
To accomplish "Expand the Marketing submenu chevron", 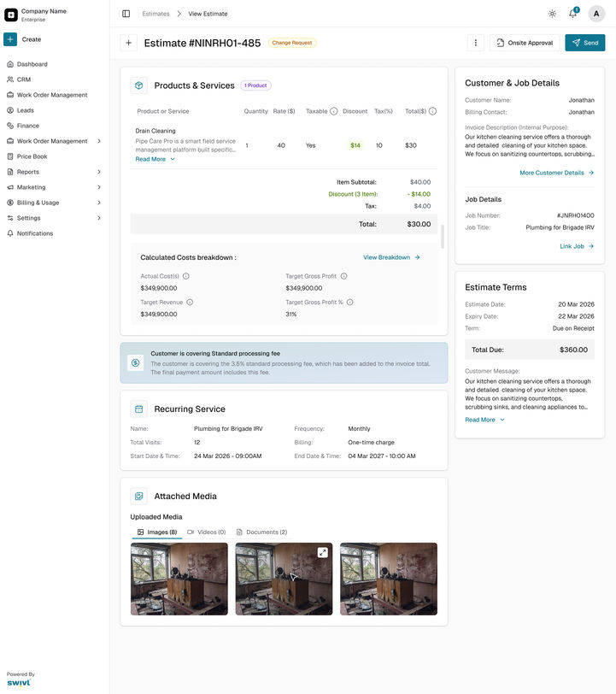I will pos(99,187).
